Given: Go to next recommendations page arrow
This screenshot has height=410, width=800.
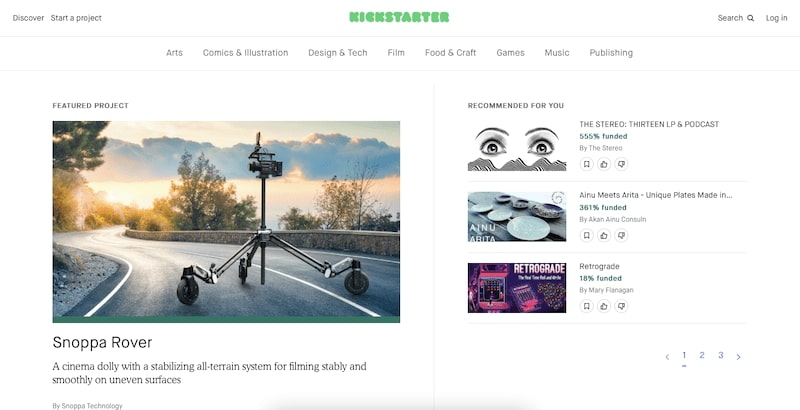Looking at the screenshot, I should tap(738, 357).
